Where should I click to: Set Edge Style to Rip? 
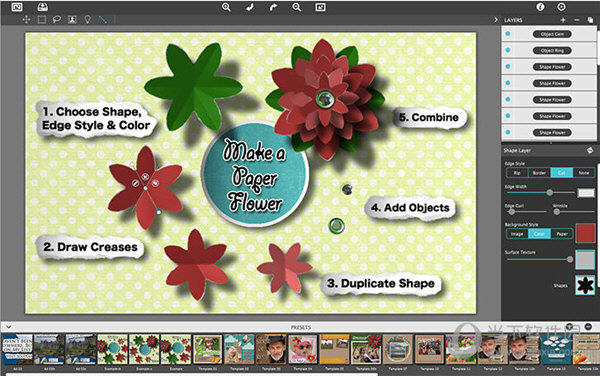point(517,173)
